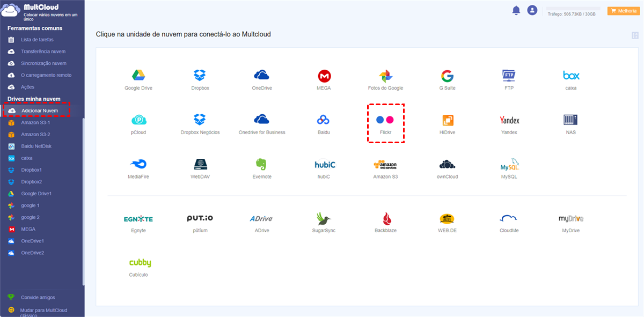Open Sincronização nuvem from sidebar
644x317 pixels.
tap(43, 63)
